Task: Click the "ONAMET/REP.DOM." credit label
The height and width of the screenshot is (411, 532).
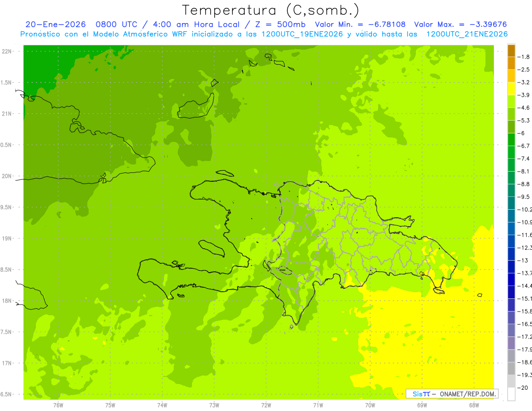Action: pos(468,394)
